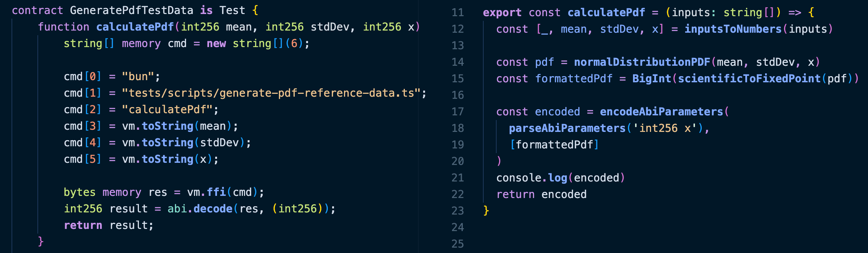Click line number 23 in gutter
This screenshot has width=868, height=253.
(457, 211)
